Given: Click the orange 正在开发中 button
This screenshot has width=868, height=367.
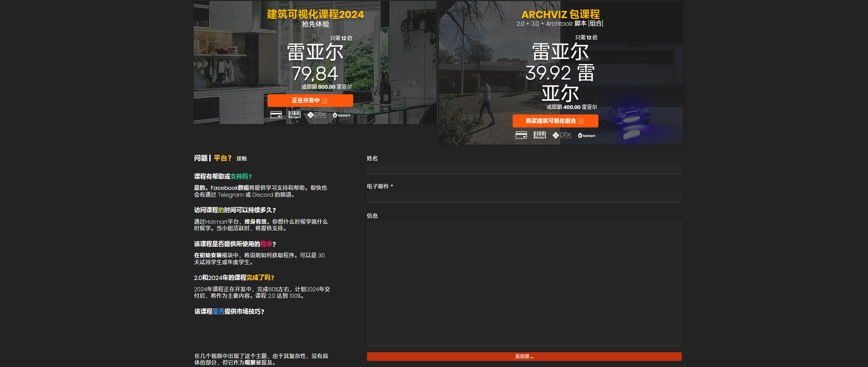Looking at the screenshot, I should click(310, 100).
